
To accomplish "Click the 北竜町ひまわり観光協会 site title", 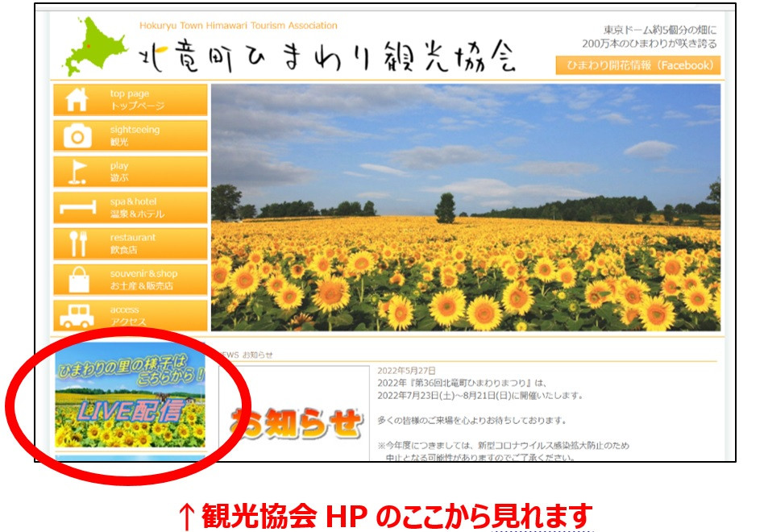I will point(327,55).
